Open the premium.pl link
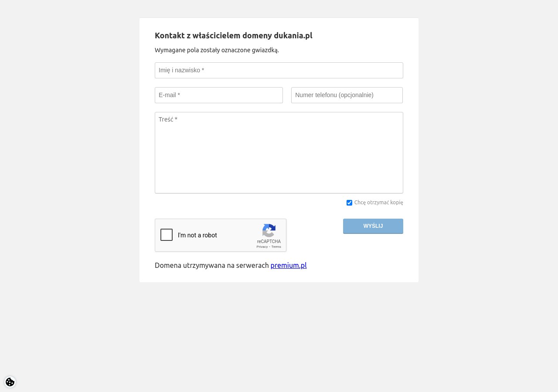 coord(289,265)
